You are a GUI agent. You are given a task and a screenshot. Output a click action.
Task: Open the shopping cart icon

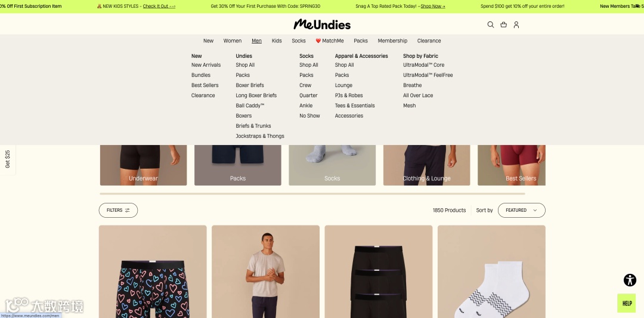(503, 24)
